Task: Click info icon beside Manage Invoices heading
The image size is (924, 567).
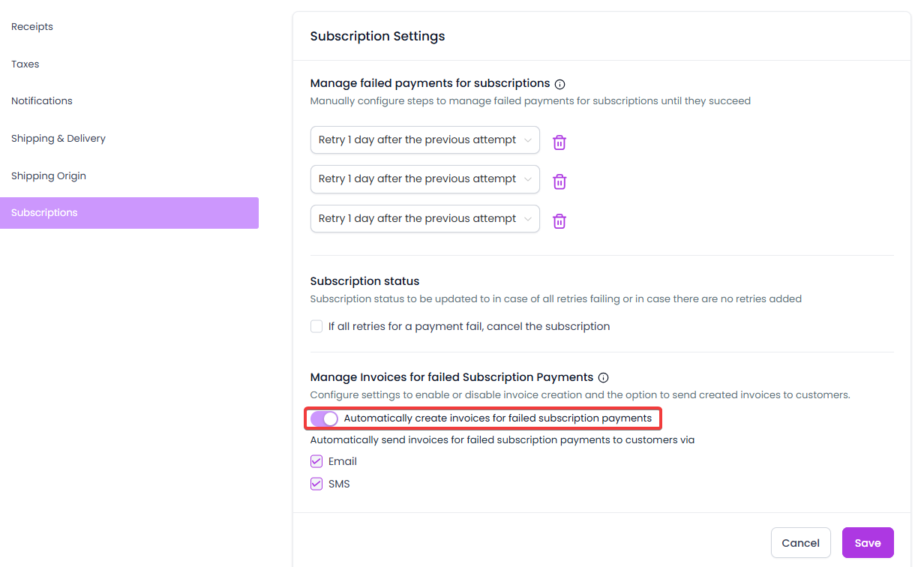Action: click(x=604, y=378)
